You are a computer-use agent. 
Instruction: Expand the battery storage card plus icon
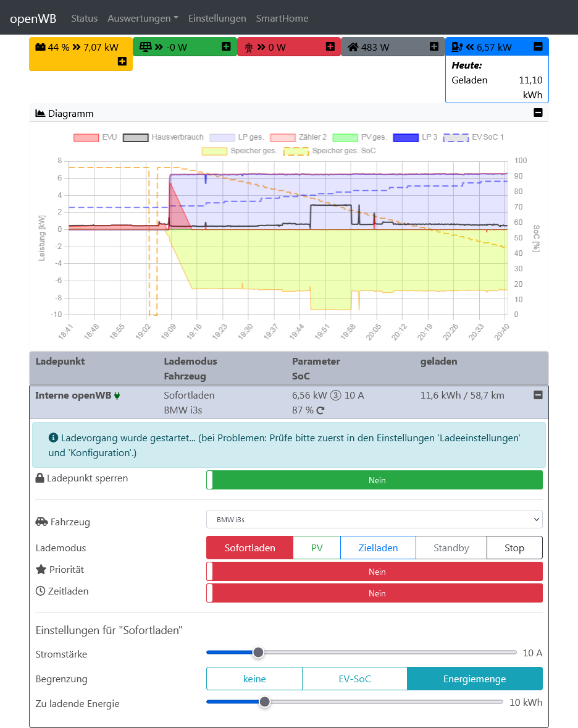(122, 61)
